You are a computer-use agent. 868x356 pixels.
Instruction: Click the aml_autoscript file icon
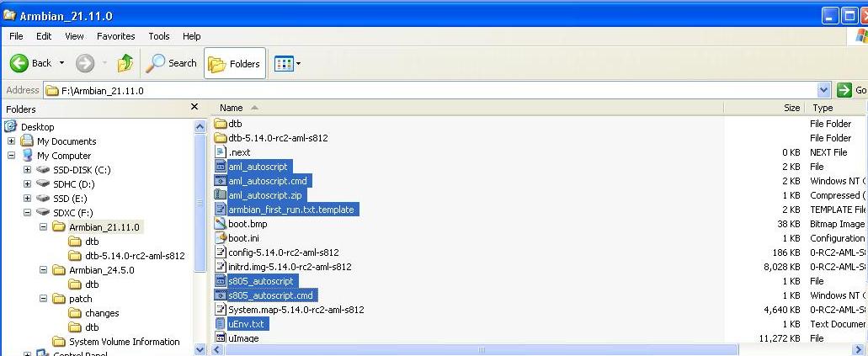pos(221,167)
